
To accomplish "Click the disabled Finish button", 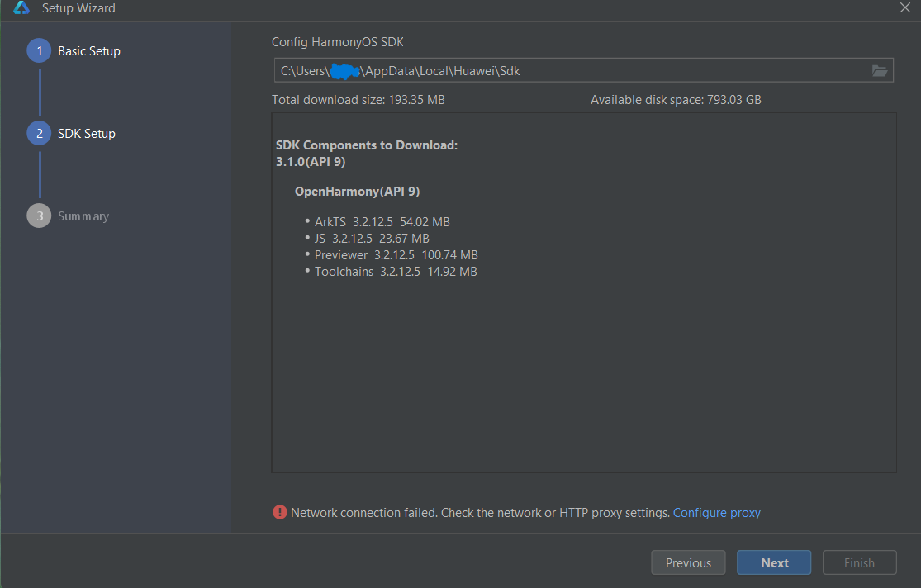I will (x=859, y=562).
